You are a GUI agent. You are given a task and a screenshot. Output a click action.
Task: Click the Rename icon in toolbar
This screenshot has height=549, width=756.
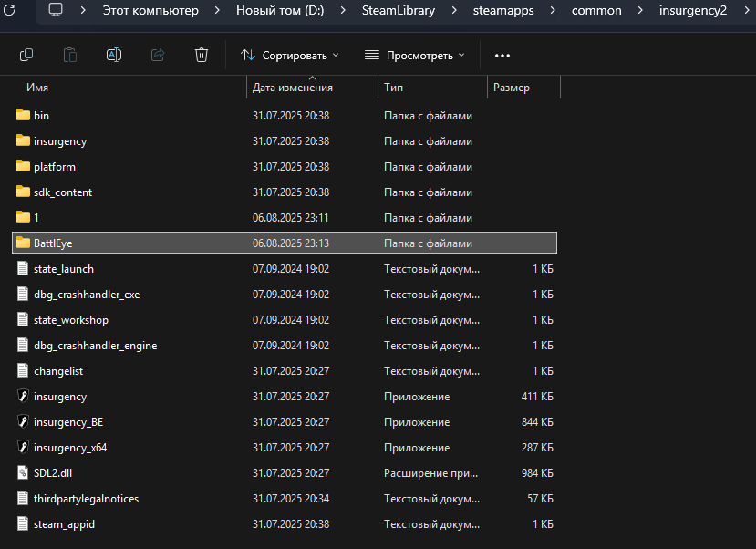[x=114, y=55]
